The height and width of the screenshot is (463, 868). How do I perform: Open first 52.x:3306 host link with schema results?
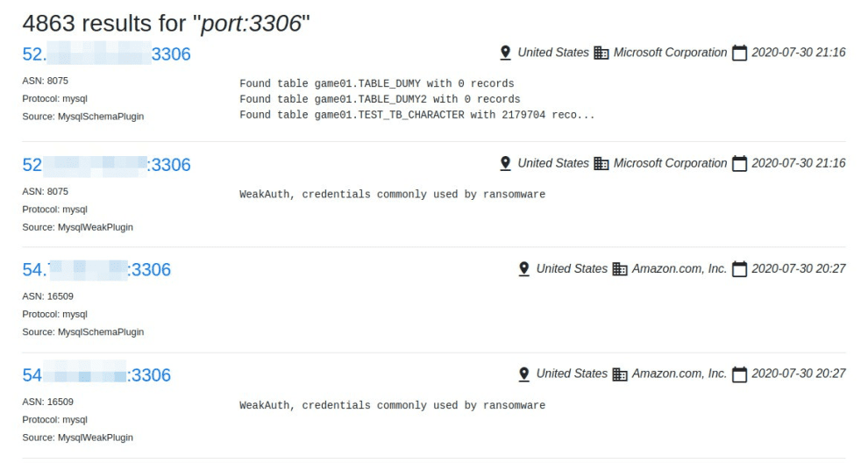[x=106, y=53]
